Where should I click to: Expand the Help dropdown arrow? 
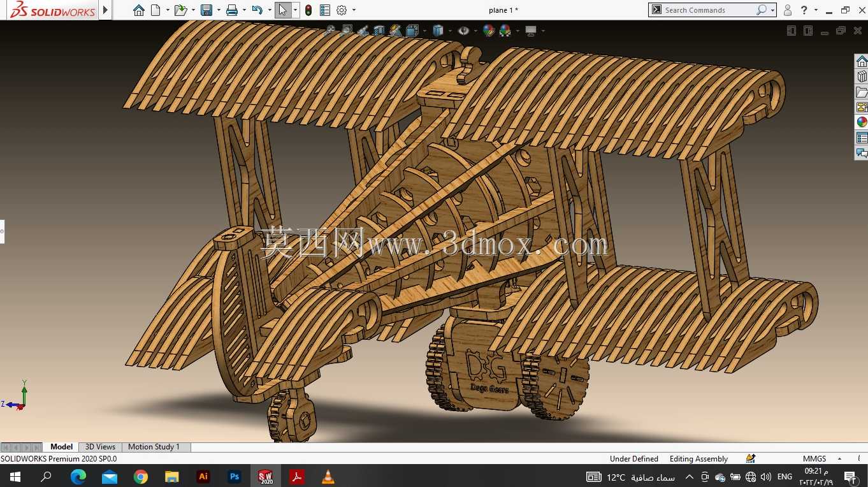coord(816,10)
